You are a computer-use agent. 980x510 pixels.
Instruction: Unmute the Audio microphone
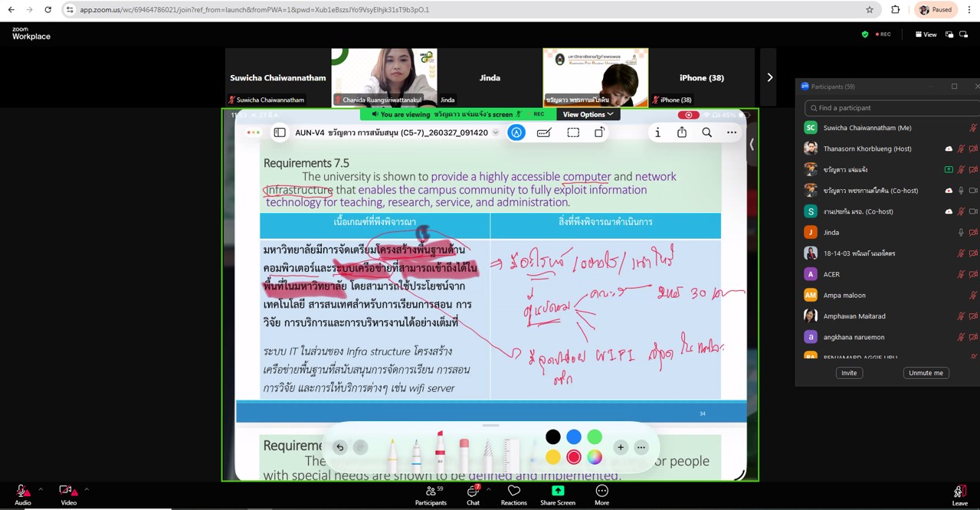click(x=22, y=492)
